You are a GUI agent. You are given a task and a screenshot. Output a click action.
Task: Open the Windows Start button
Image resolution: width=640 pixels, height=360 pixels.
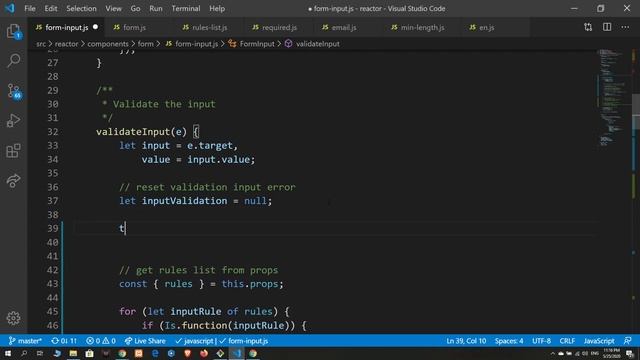pos(8,353)
